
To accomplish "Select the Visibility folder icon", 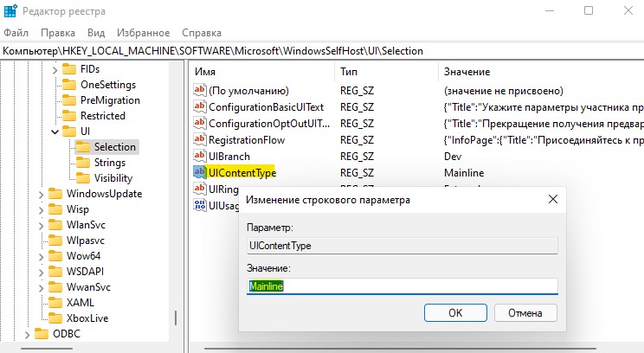I will click(x=83, y=178).
